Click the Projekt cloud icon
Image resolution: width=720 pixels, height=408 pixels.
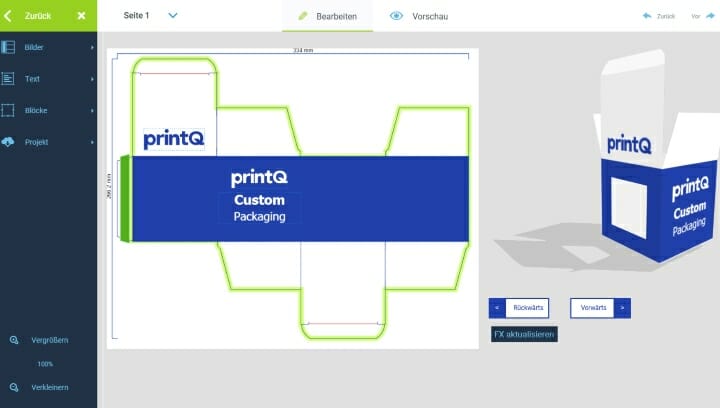point(8,142)
